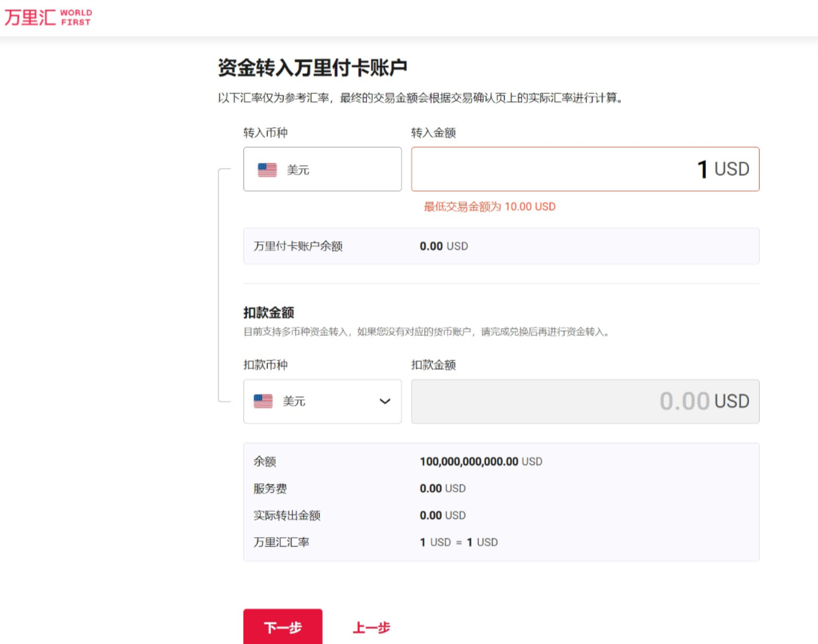Click the USD suffix in 转入金额 field
This screenshot has height=644, width=818.
[x=731, y=169]
